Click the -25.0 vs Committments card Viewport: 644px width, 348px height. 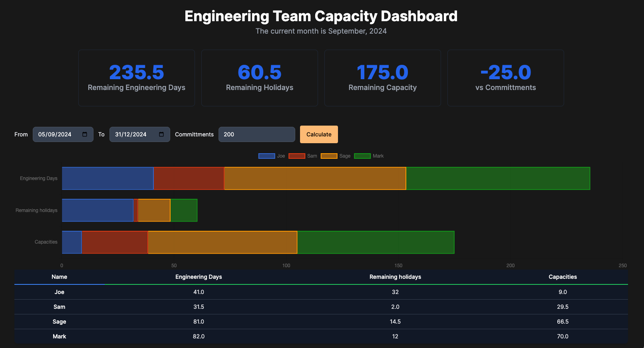click(506, 78)
